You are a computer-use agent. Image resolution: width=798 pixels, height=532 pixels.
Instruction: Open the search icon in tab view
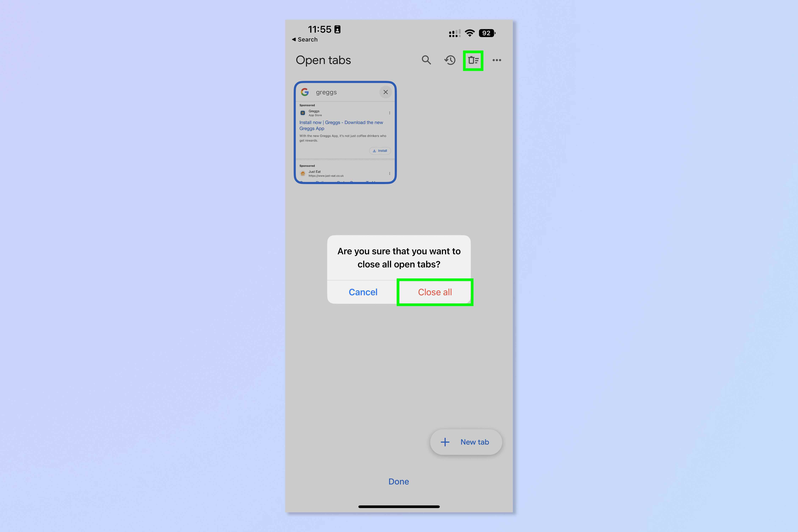426,60
